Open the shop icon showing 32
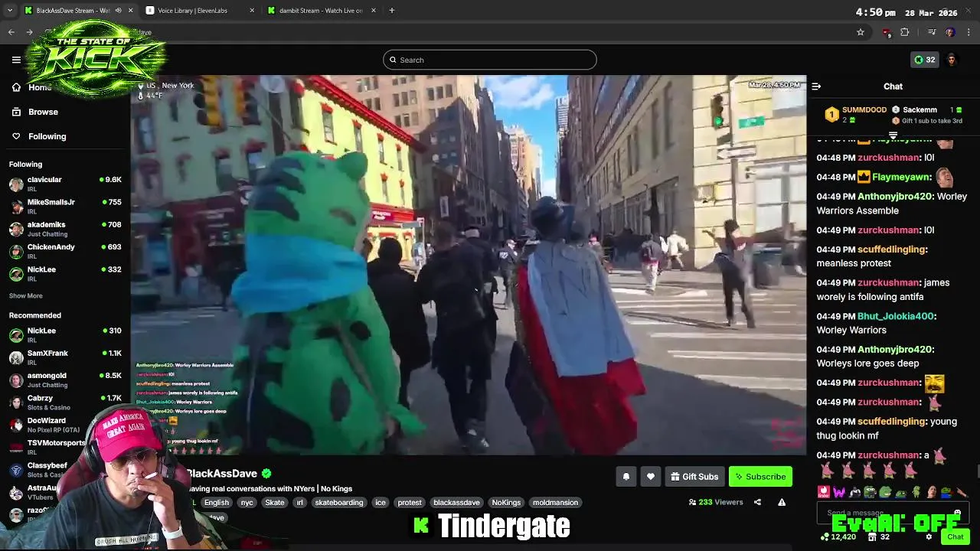The height and width of the screenshot is (551, 980). click(x=878, y=537)
